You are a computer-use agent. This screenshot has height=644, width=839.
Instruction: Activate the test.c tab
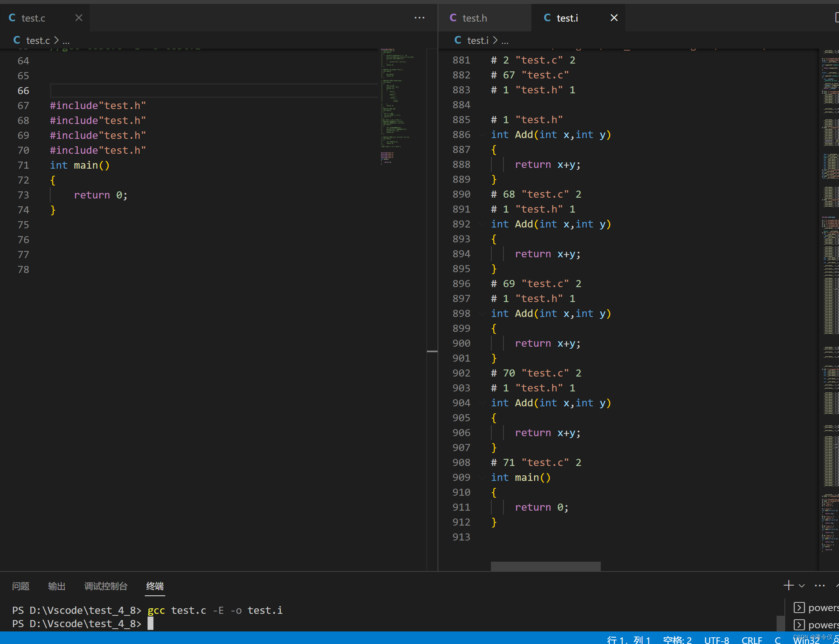tap(45, 18)
